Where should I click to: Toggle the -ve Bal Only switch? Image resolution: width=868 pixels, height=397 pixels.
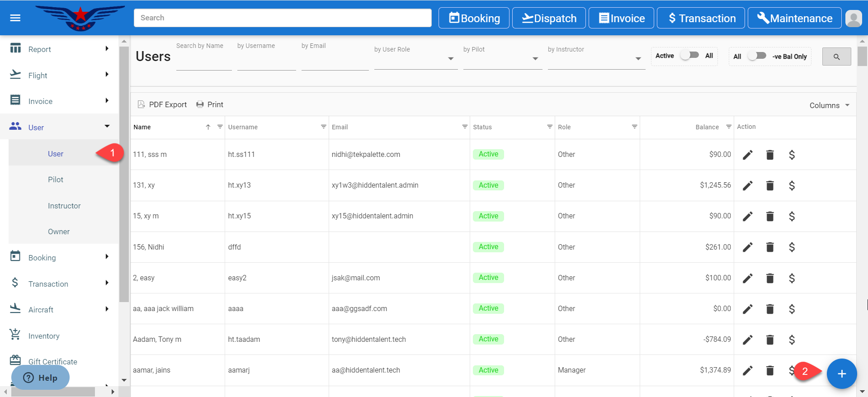point(757,56)
